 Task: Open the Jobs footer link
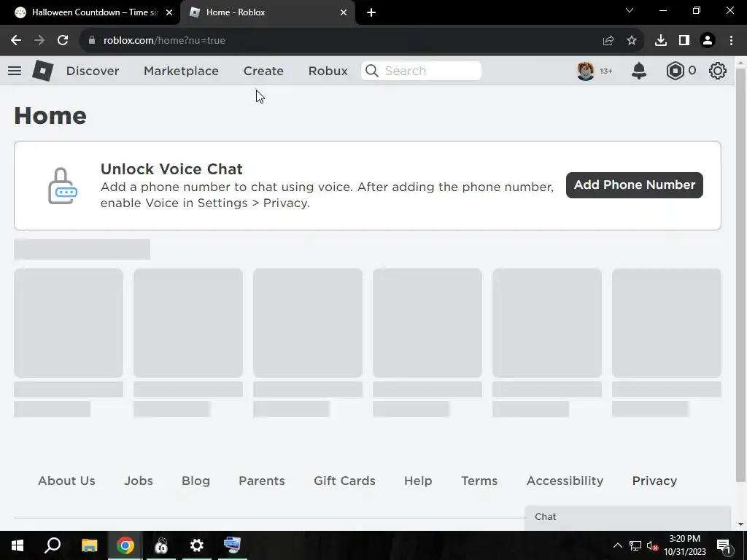click(139, 481)
